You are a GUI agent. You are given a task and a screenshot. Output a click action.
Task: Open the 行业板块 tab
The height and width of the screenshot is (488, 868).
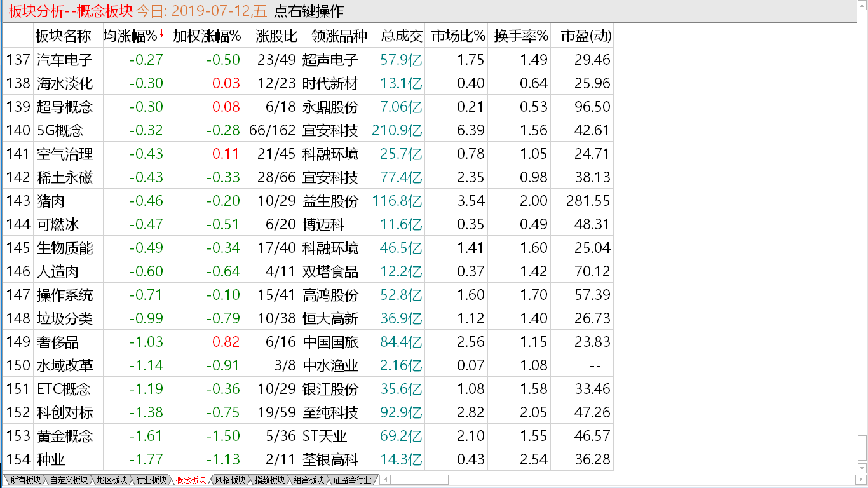click(x=151, y=480)
